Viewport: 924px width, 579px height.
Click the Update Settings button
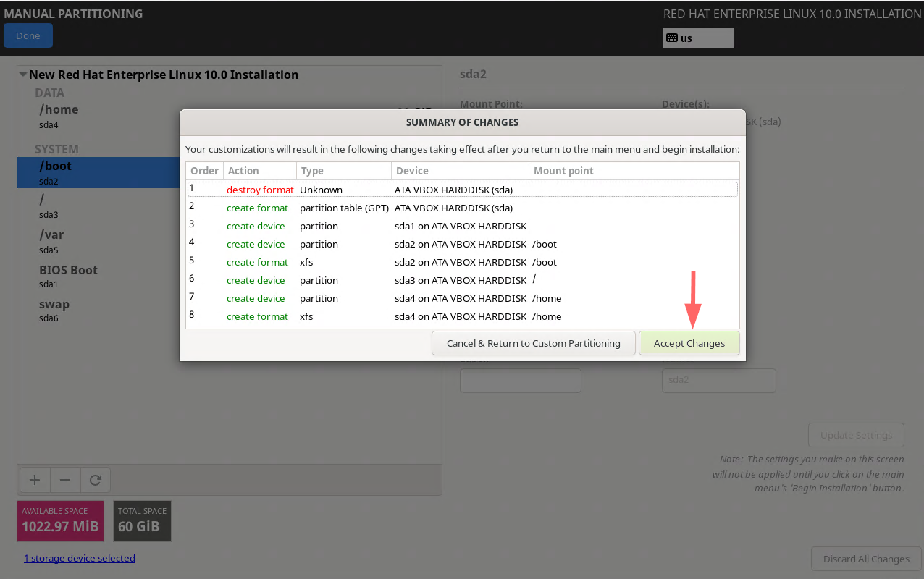click(856, 435)
